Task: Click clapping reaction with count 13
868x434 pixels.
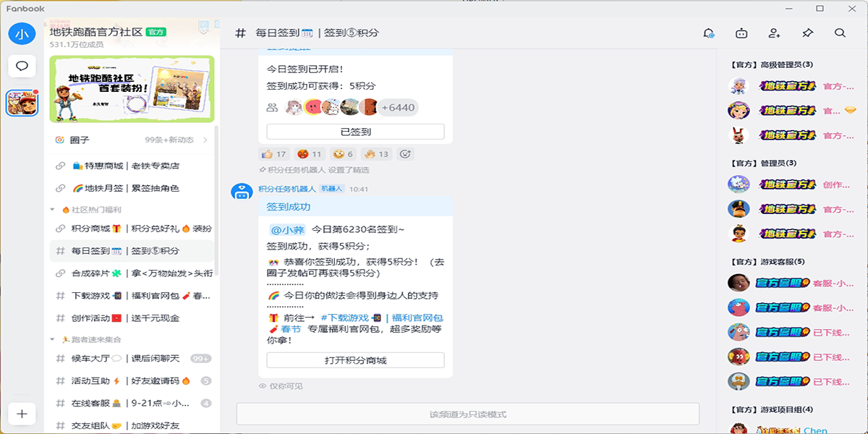Action: pyautogui.click(x=377, y=154)
